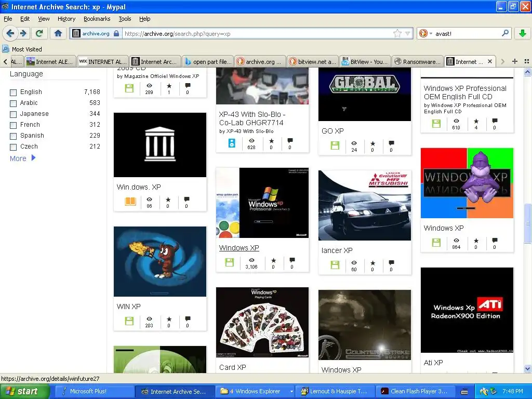Reload the page with the refresh icon
Image resolution: width=532 pixels, height=399 pixels.
39,33
